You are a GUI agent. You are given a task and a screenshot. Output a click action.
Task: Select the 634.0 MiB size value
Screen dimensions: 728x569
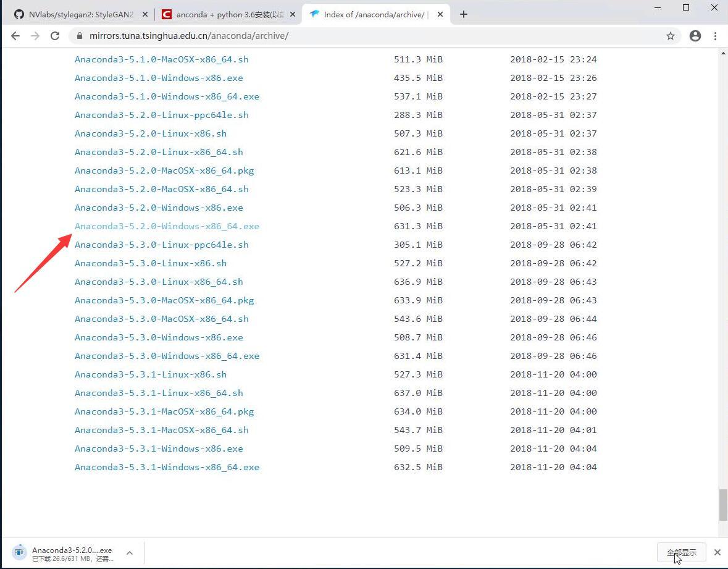(418, 411)
